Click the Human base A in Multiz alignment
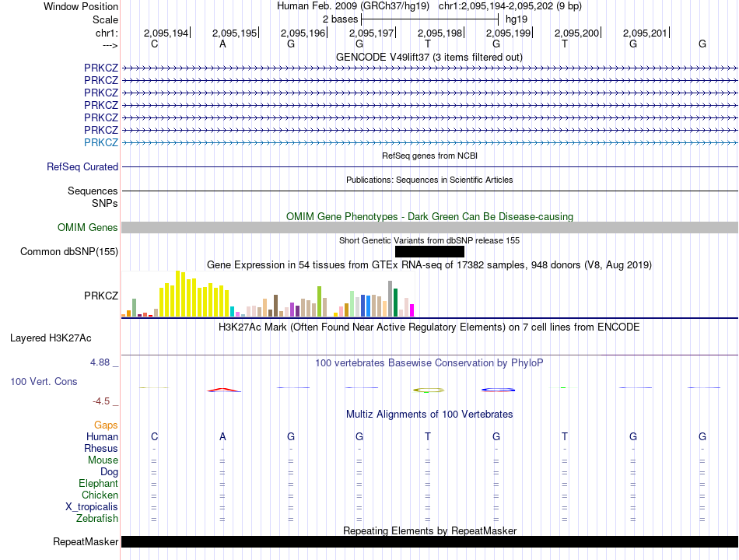The height and width of the screenshot is (560, 739). click(x=222, y=436)
